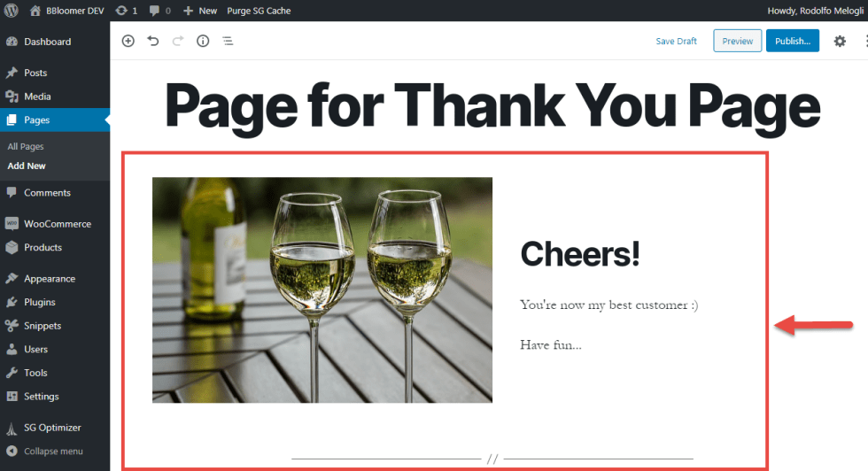The image size is (868, 471).
Task: Redo the last undone edit
Action: 178,41
